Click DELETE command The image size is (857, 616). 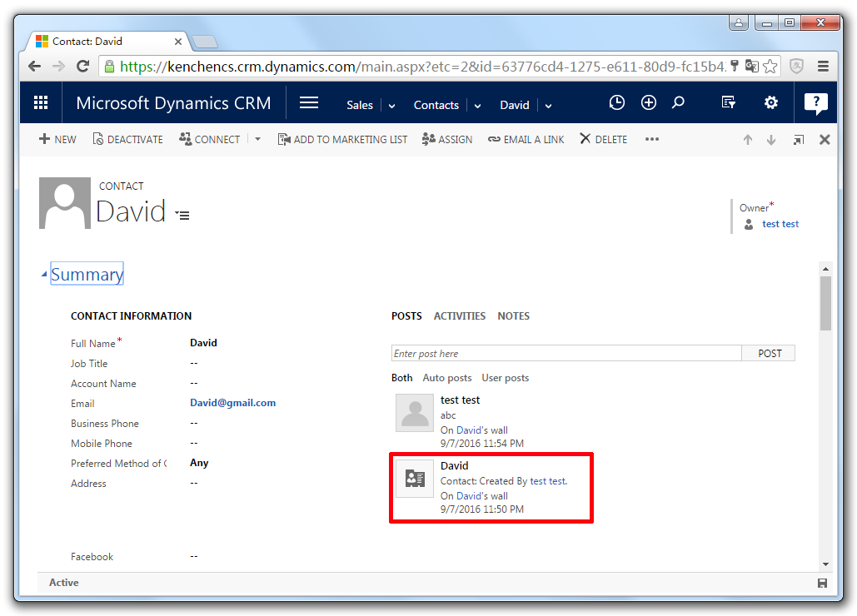tap(603, 139)
